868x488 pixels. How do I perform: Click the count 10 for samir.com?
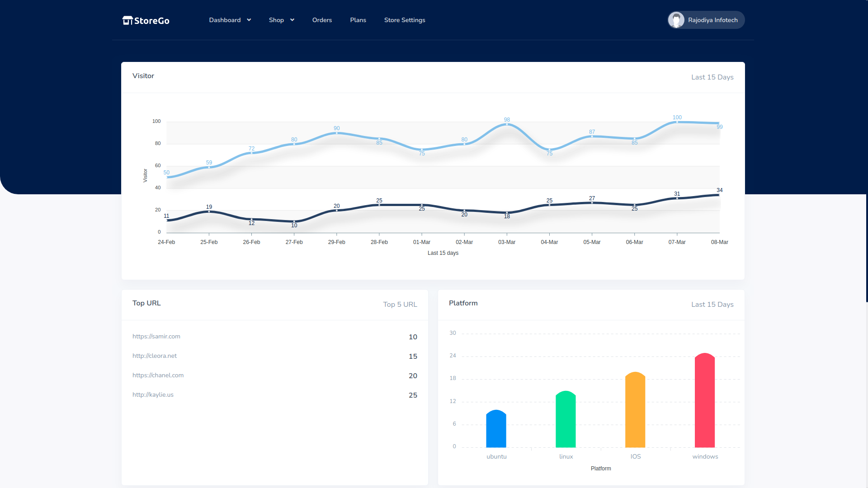tap(413, 337)
